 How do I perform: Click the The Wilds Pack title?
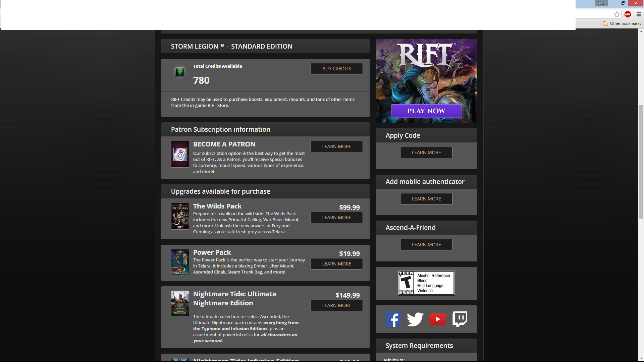tap(217, 206)
